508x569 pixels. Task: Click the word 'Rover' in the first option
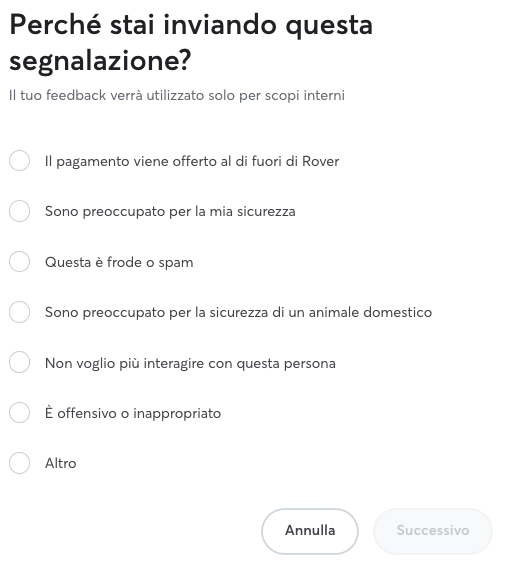pos(321,161)
